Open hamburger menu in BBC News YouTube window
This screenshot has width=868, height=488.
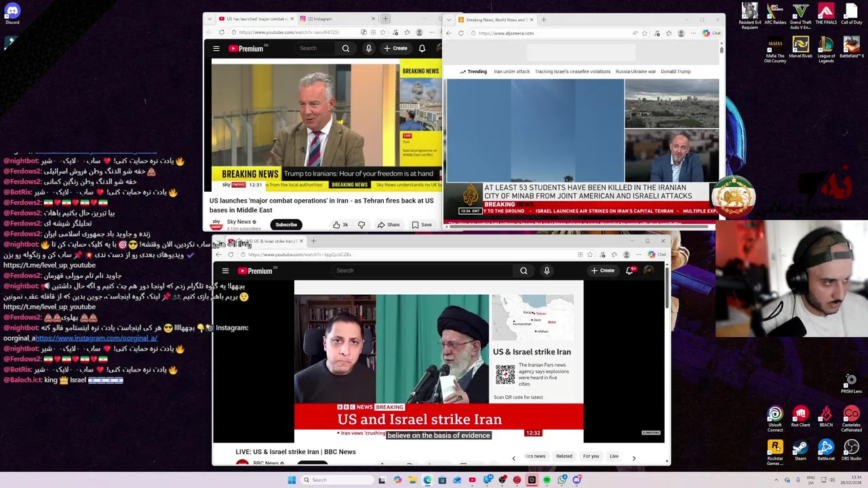click(x=225, y=270)
